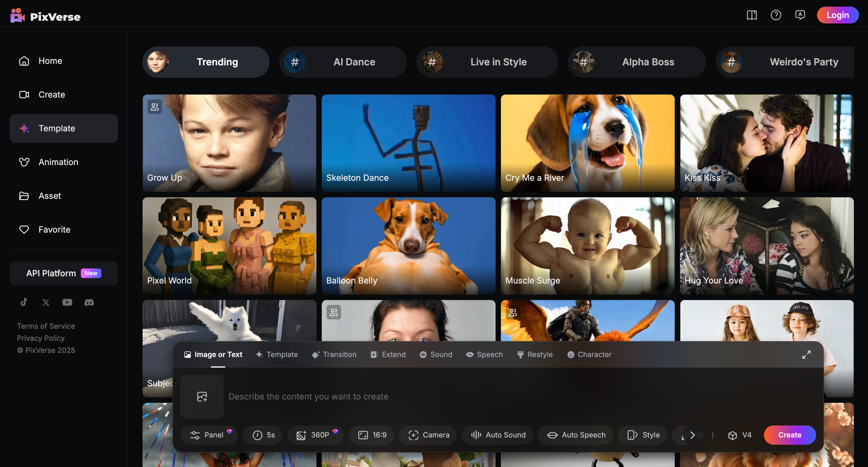Click the hashtag icon for Alpha Boss
This screenshot has height=467, width=868.
584,62
